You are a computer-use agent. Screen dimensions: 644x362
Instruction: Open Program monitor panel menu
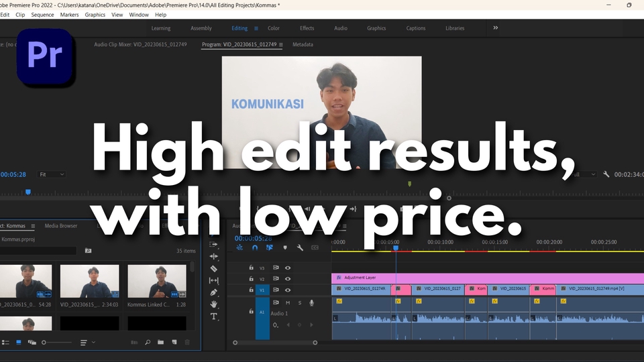coord(281,45)
